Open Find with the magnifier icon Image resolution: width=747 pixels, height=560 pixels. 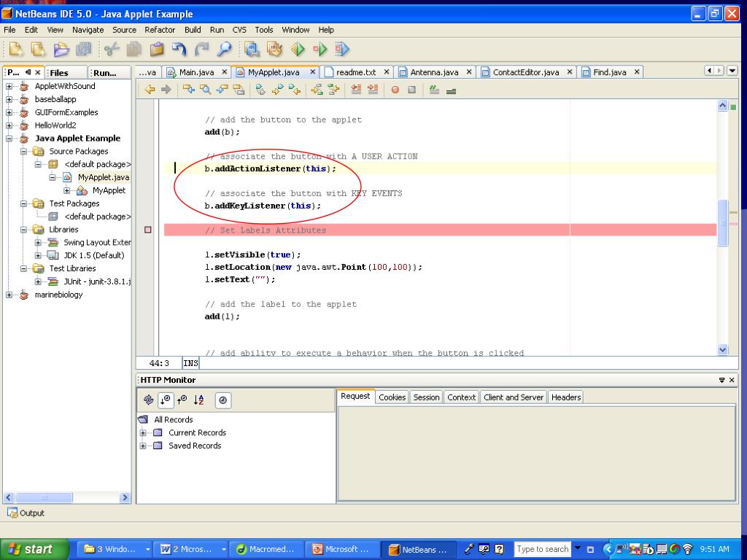(224, 49)
